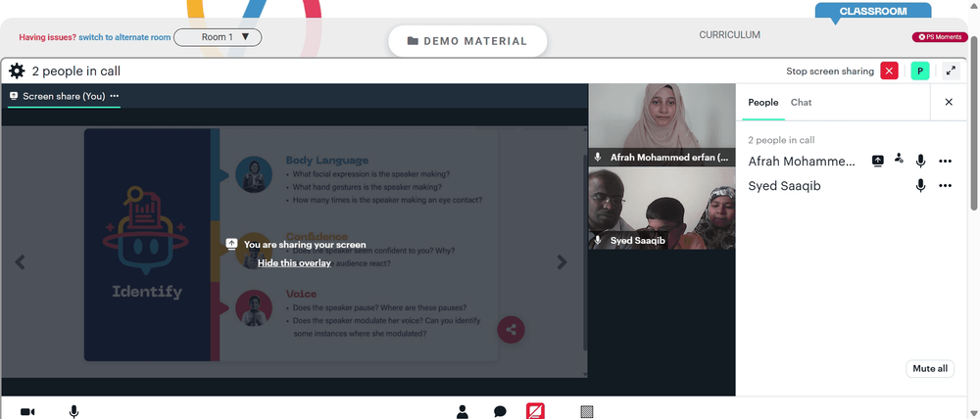Open more options for Syed Saaqib

pos(945,185)
